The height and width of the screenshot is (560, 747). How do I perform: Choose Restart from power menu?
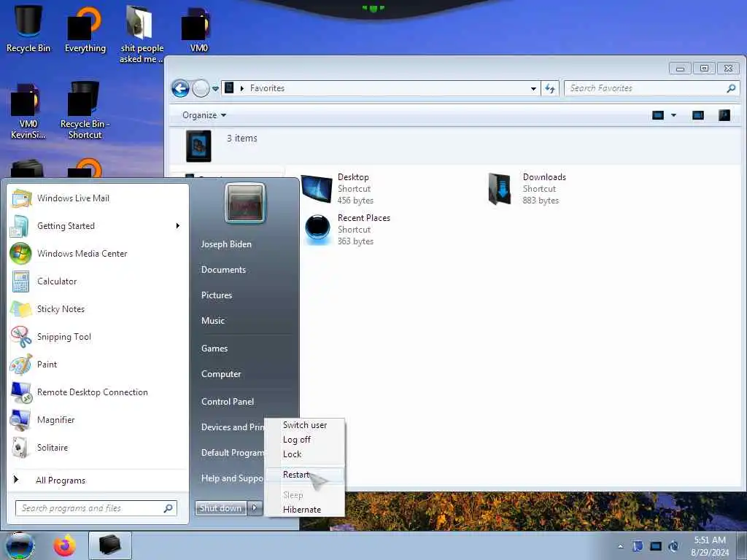(305, 475)
